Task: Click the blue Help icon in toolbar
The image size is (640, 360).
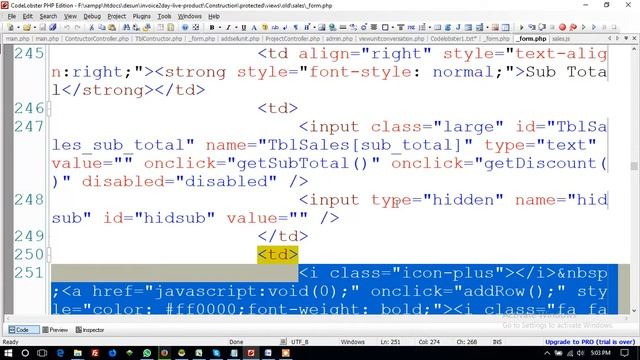Action: 185,27
